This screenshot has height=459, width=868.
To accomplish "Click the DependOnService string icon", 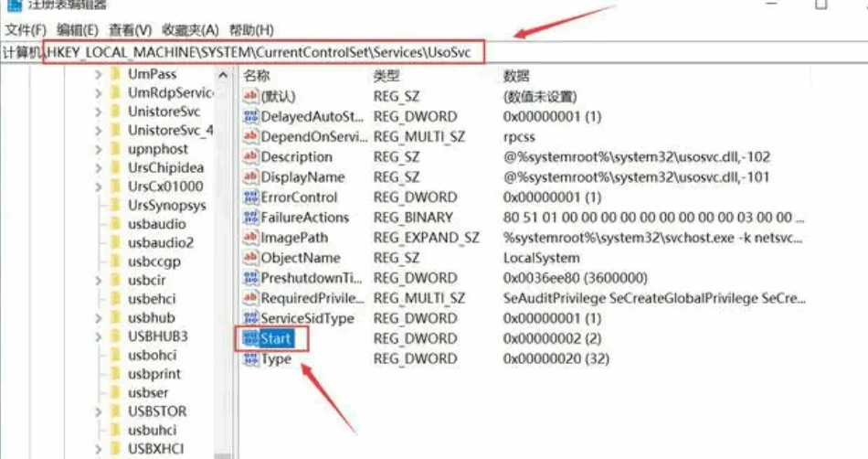I will 250,136.
